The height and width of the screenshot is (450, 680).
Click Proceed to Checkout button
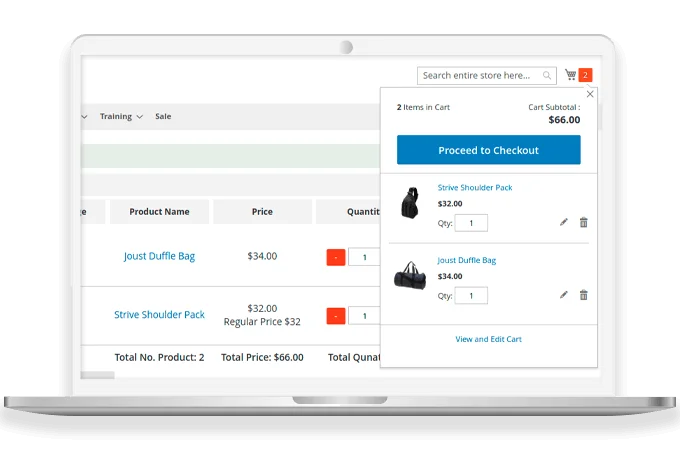point(488,150)
